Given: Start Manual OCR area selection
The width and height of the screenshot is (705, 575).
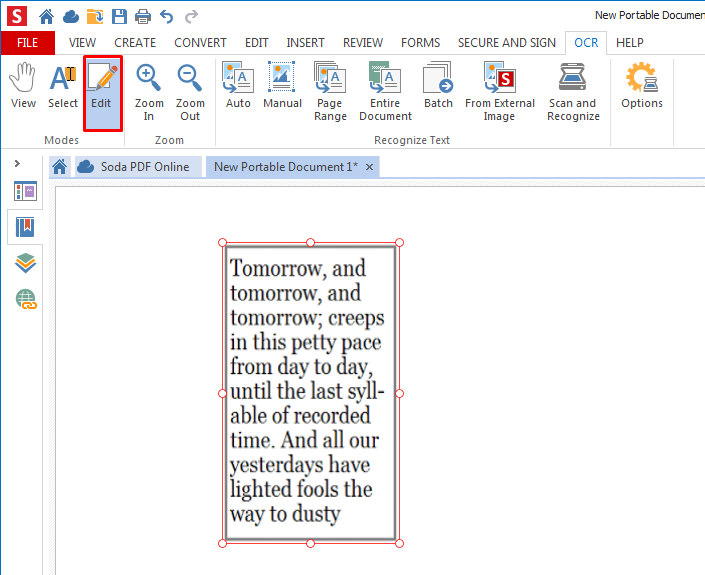Looking at the screenshot, I should pos(282,85).
